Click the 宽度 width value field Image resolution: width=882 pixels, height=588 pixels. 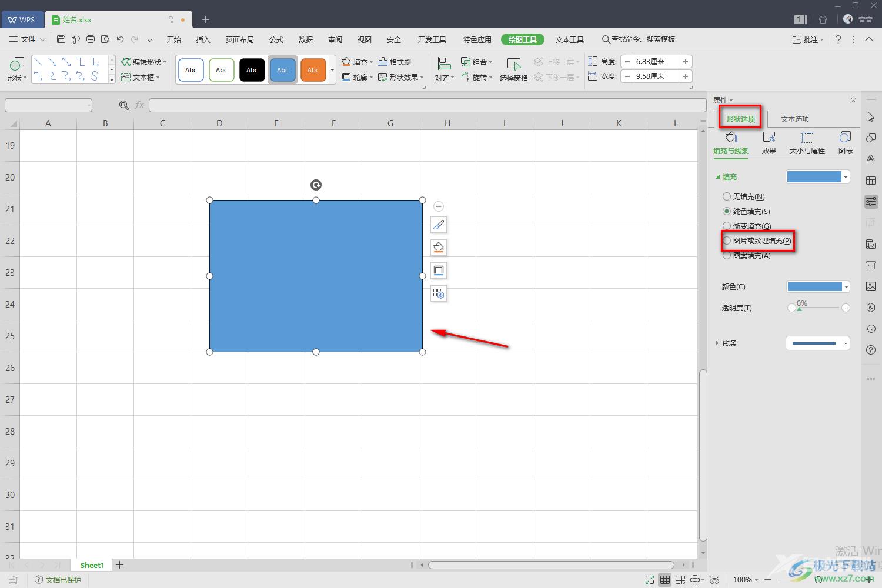click(x=656, y=76)
